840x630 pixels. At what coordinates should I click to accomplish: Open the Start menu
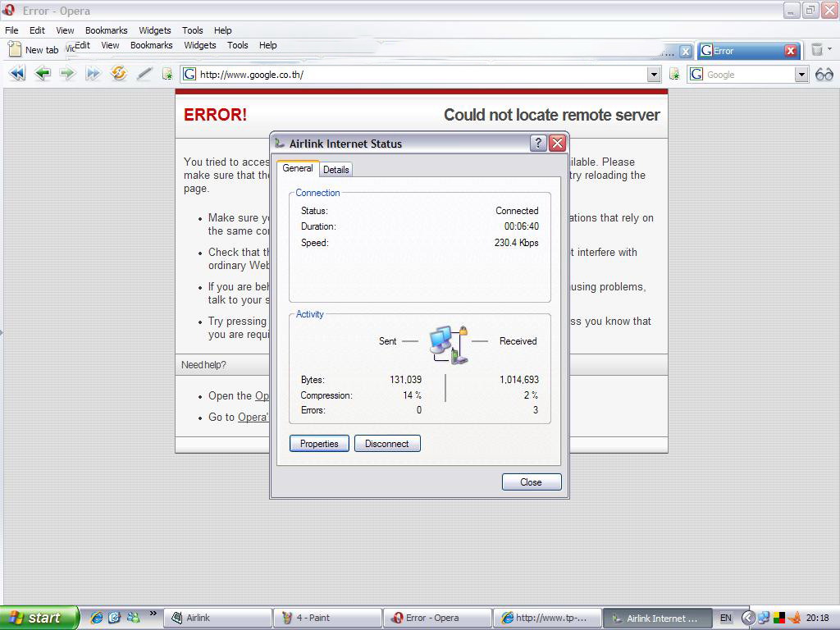(39, 618)
